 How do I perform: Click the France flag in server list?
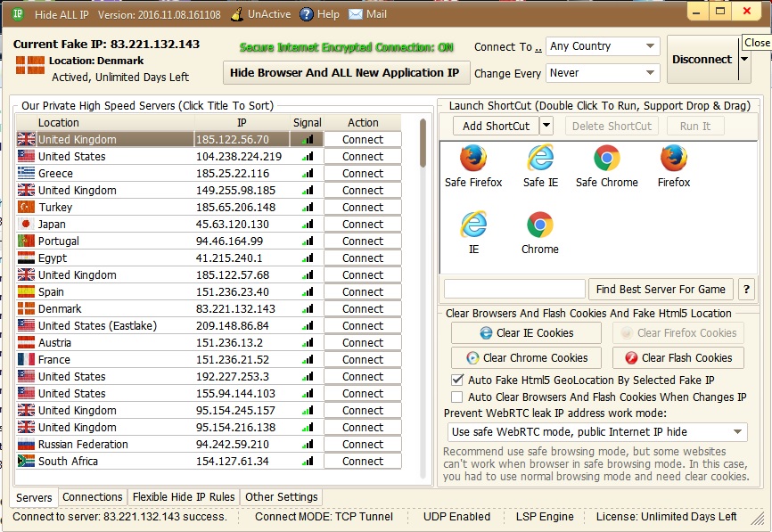(x=26, y=359)
